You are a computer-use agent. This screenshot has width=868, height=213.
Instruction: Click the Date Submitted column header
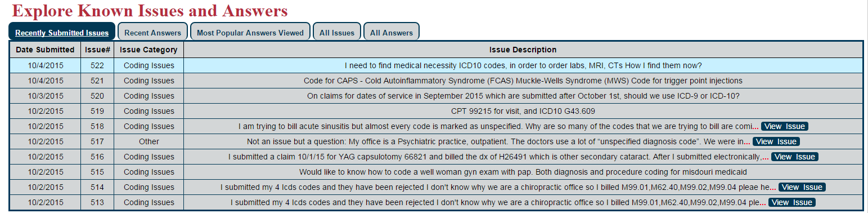tap(45, 50)
